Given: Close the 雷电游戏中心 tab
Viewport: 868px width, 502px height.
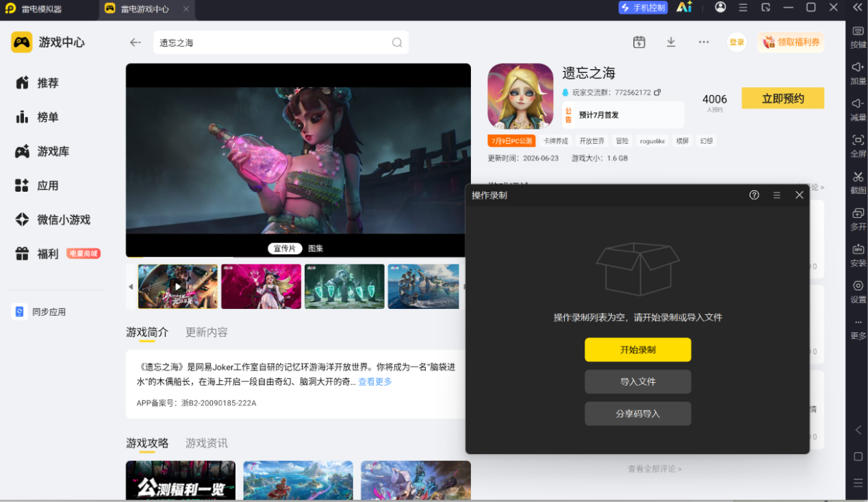Looking at the screenshot, I should pos(186,9).
